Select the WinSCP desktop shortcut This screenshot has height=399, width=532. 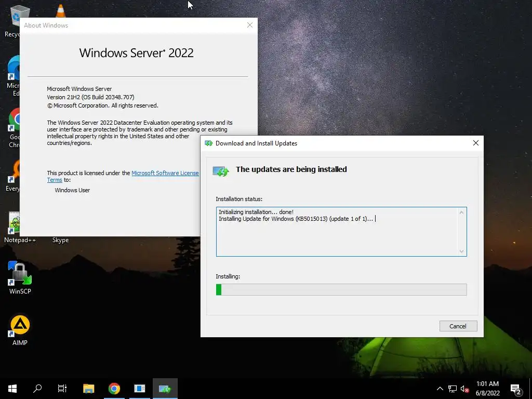click(20, 277)
